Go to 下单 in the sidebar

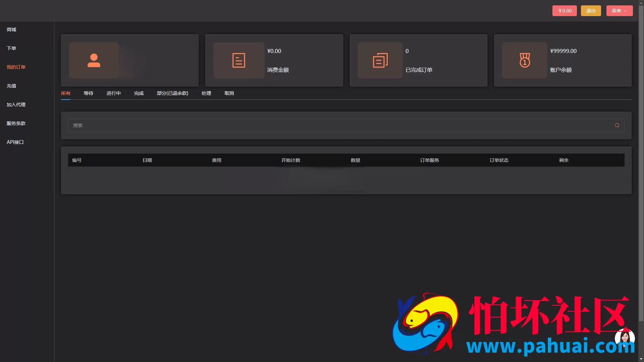pyautogui.click(x=11, y=48)
